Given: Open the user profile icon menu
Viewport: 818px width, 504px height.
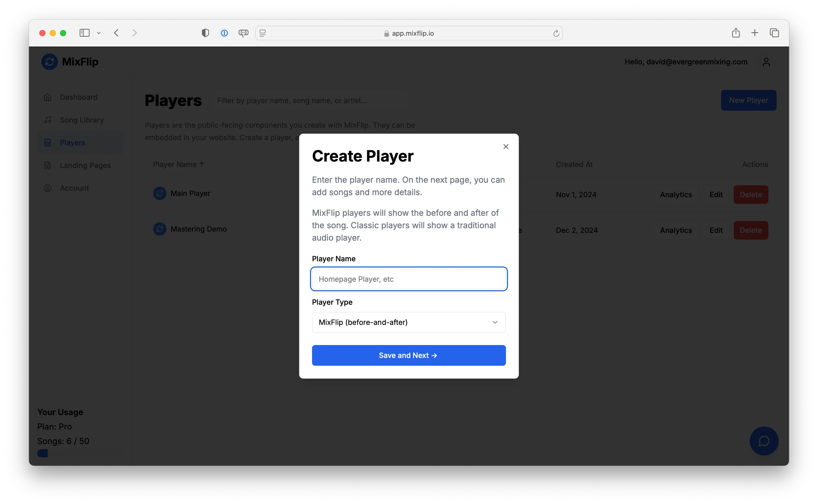Looking at the screenshot, I should tap(766, 62).
